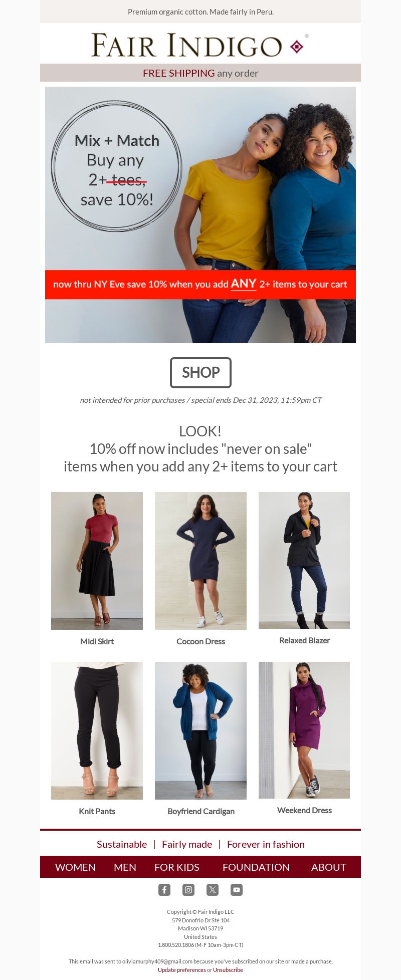Select the Knit Pants product label

[x=97, y=811]
